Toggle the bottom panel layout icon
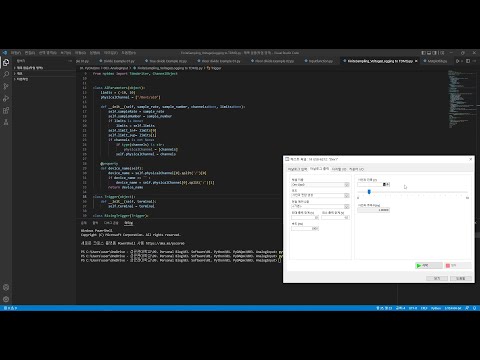480x360 pixels. coord(429,53)
